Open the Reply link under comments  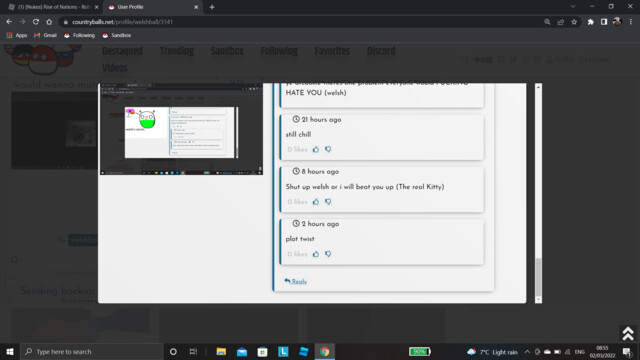tap(296, 281)
